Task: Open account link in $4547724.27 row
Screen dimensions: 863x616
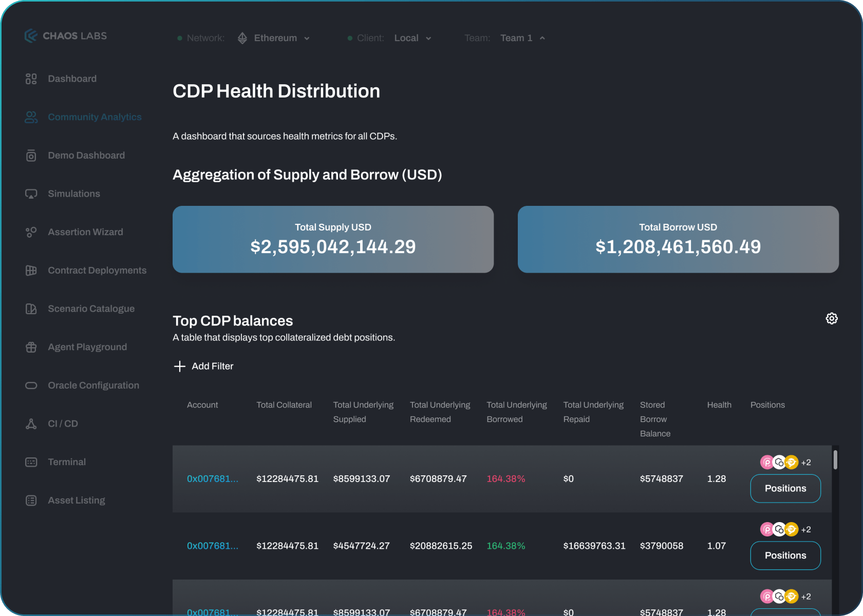Action: [213, 546]
